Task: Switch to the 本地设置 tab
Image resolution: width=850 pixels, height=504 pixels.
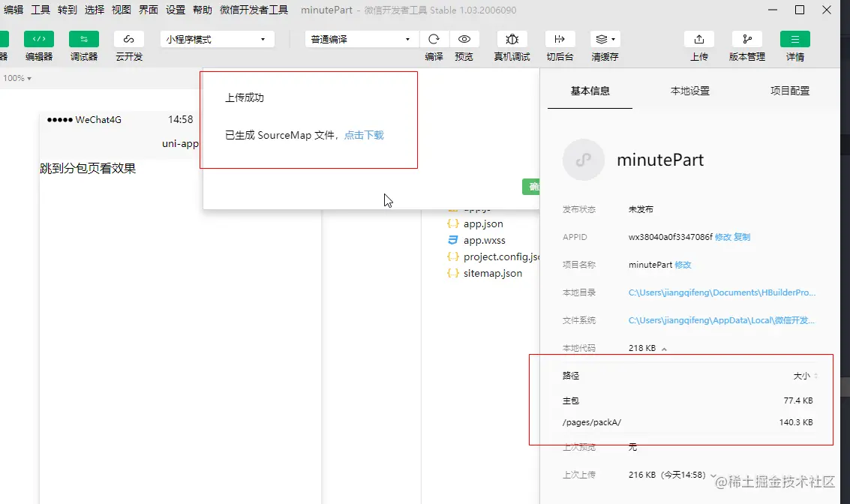Action: [689, 91]
